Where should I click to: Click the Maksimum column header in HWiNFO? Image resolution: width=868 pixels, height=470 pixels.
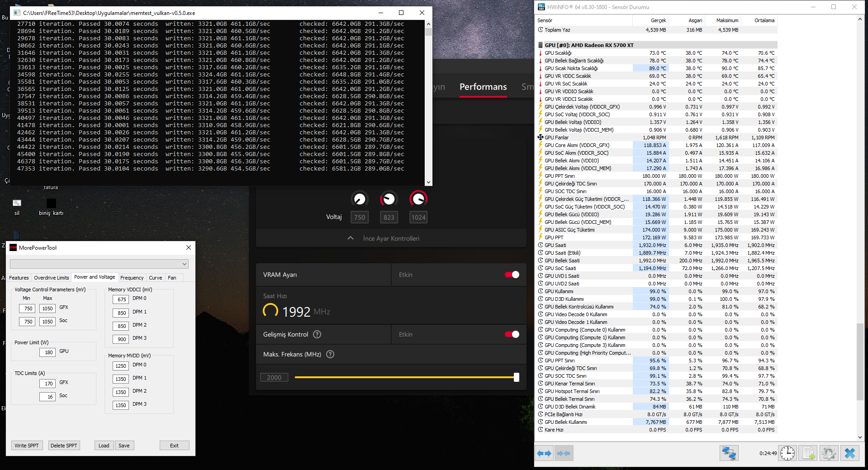tap(723, 20)
